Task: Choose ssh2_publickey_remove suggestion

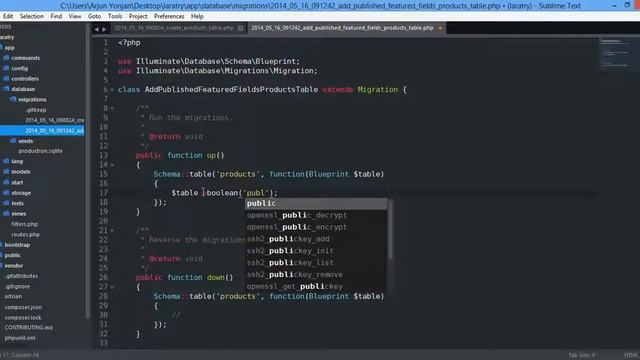Action: point(316,274)
